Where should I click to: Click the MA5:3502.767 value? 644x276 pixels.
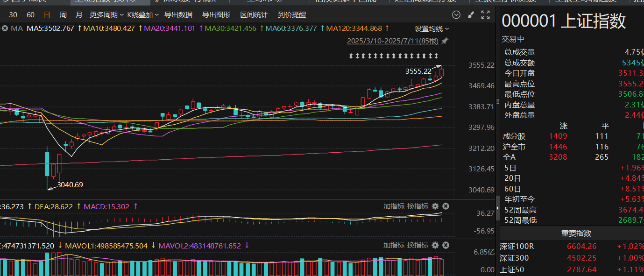tap(50, 28)
